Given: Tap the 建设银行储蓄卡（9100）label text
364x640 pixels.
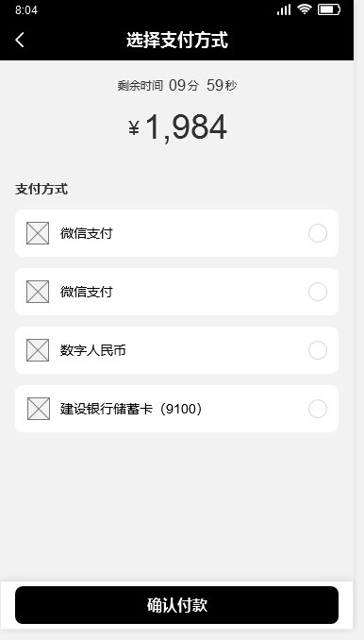Looking at the screenshot, I should pos(131,409).
